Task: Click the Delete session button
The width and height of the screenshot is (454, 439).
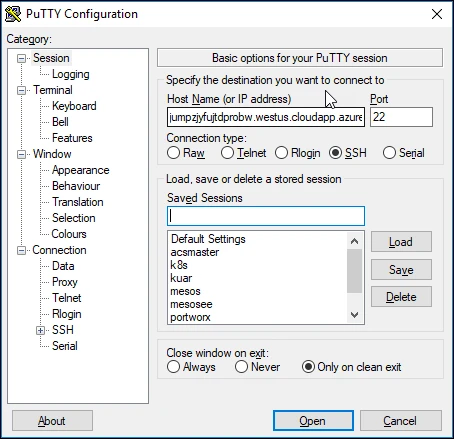Action: click(401, 297)
